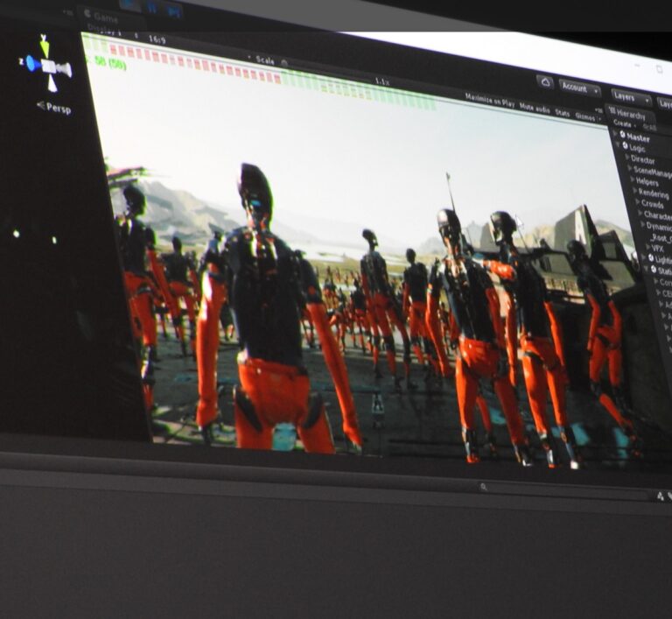Image resolution: width=672 pixels, height=619 pixels.
Task: Collapse the Logic scene arrow
Action: point(619,144)
